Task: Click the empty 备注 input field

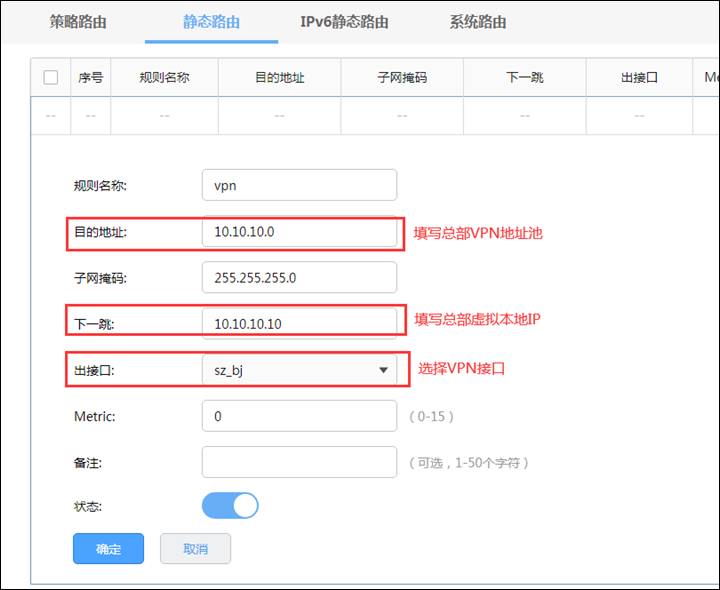Action: 299,462
